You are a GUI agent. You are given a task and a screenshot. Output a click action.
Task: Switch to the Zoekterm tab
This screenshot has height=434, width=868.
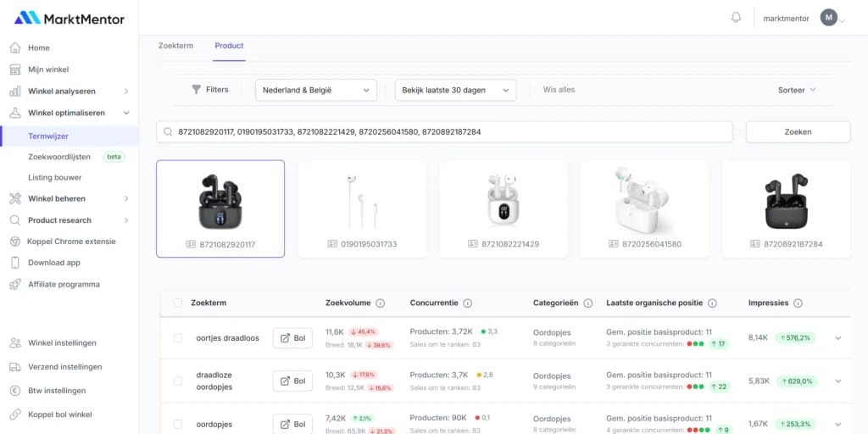click(x=175, y=46)
